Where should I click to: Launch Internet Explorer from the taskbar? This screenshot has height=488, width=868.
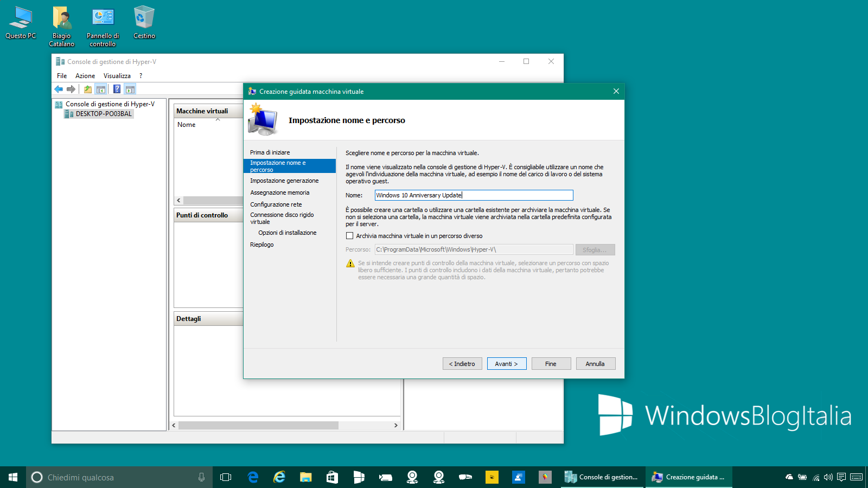pos(279,477)
